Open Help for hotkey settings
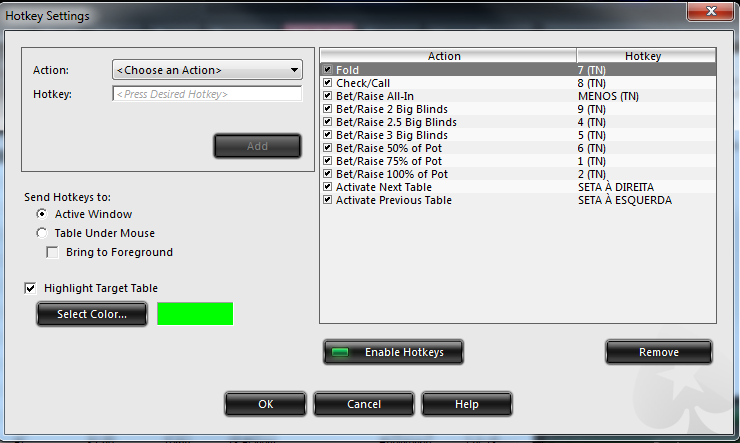The height and width of the screenshot is (443, 740). pyautogui.click(x=467, y=404)
